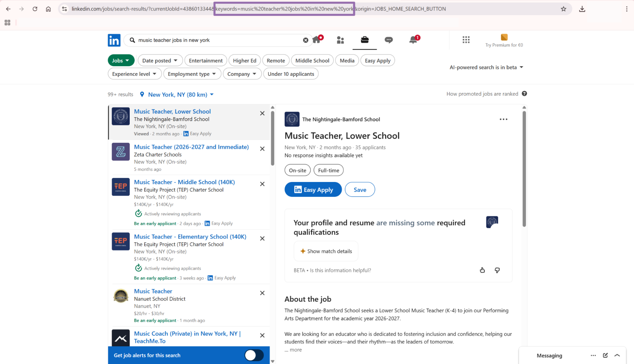The height and width of the screenshot is (364, 634).
Task: Mark match information as unhelpful with thumbs down
Action: (497, 270)
